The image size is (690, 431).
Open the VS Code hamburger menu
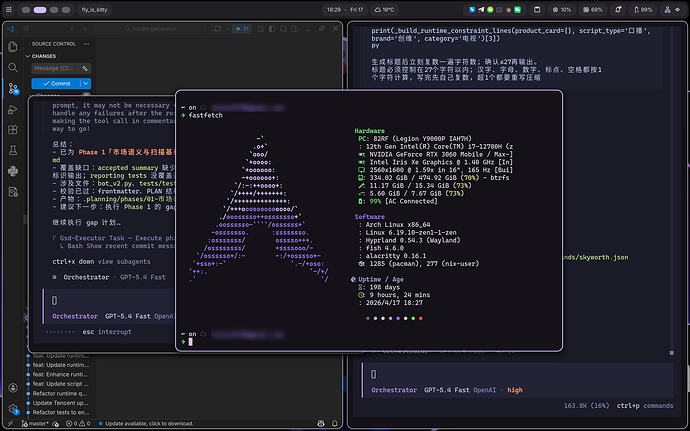26,29
